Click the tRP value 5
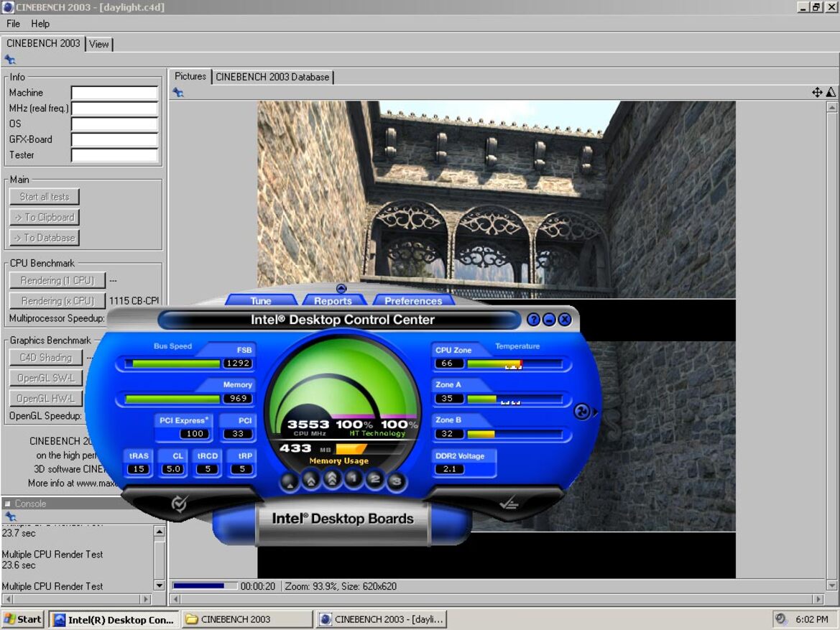Image resolution: width=840 pixels, height=630 pixels. pyautogui.click(x=241, y=469)
